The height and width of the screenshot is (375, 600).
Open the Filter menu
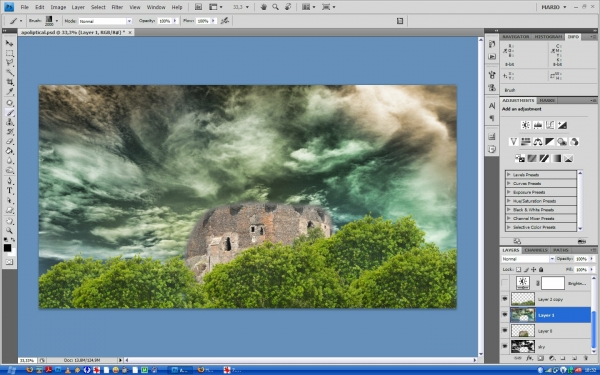point(117,7)
